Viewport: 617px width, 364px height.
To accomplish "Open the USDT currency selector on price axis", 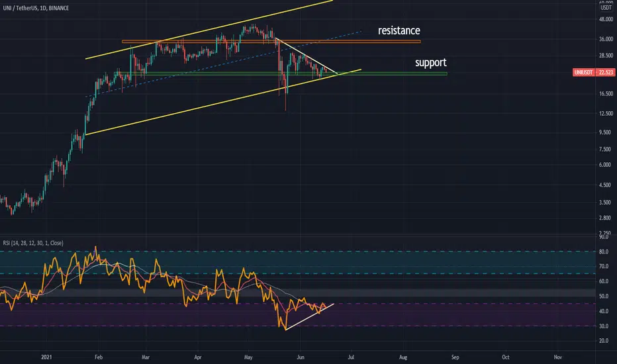I will (x=606, y=8).
